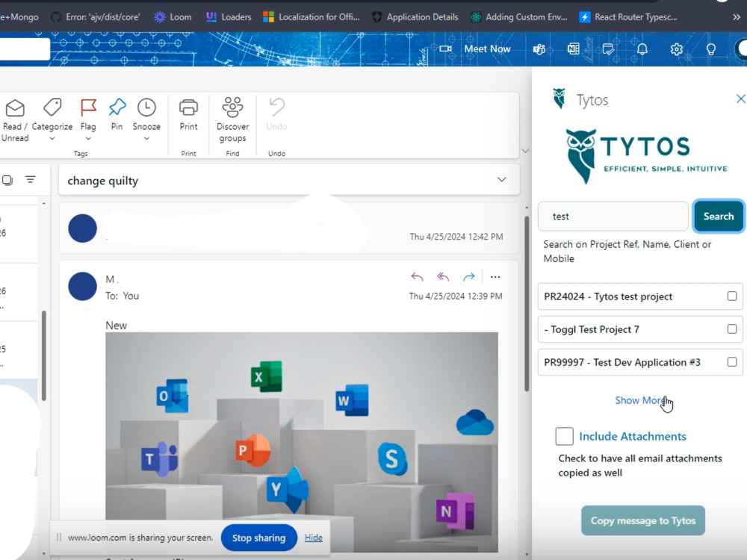Image resolution: width=747 pixels, height=560 pixels.
Task: Click the filter icon above message list
Action: 31,179
